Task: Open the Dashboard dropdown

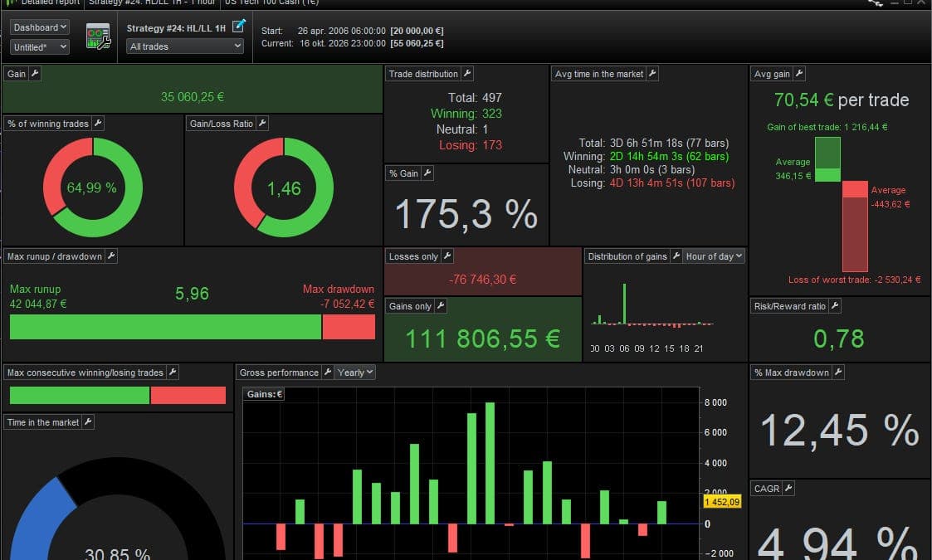Action: (39, 27)
